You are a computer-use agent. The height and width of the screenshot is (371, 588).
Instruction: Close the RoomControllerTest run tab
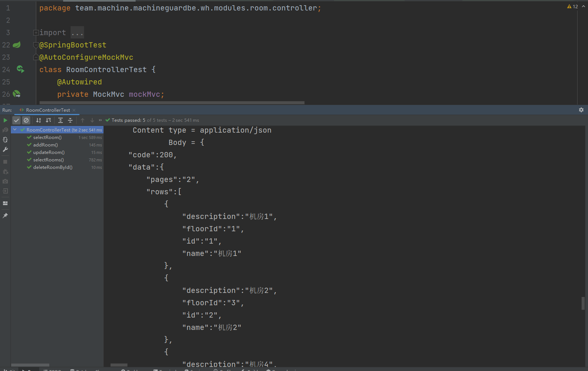[x=74, y=110]
